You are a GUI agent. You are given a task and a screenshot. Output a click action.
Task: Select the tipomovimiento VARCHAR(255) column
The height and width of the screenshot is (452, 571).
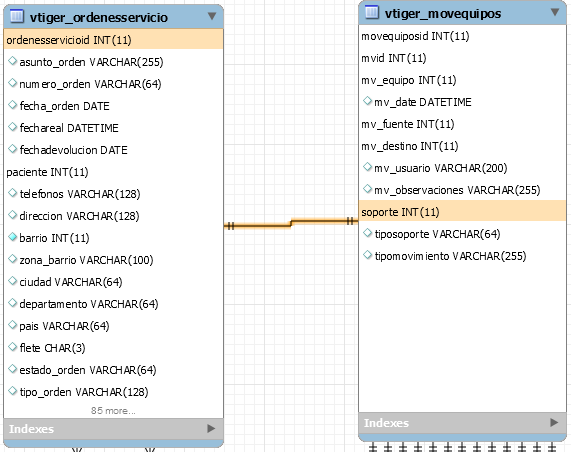pyautogui.click(x=462, y=256)
